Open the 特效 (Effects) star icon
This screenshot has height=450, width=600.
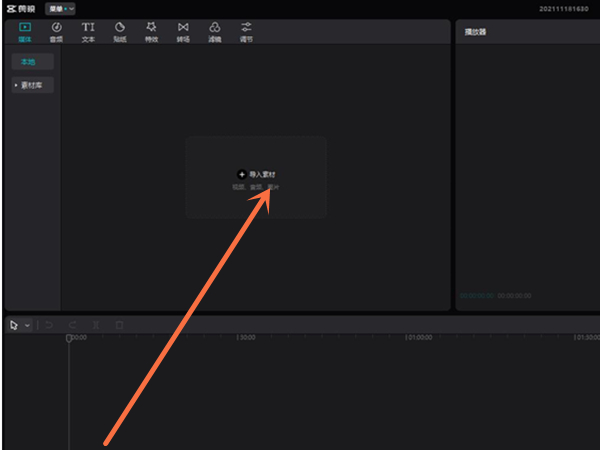[x=151, y=30]
